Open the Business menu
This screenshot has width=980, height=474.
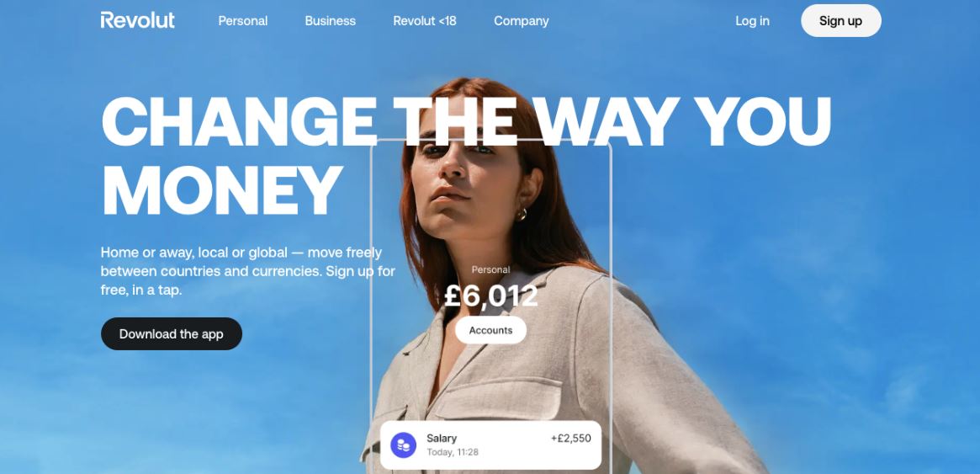(330, 21)
